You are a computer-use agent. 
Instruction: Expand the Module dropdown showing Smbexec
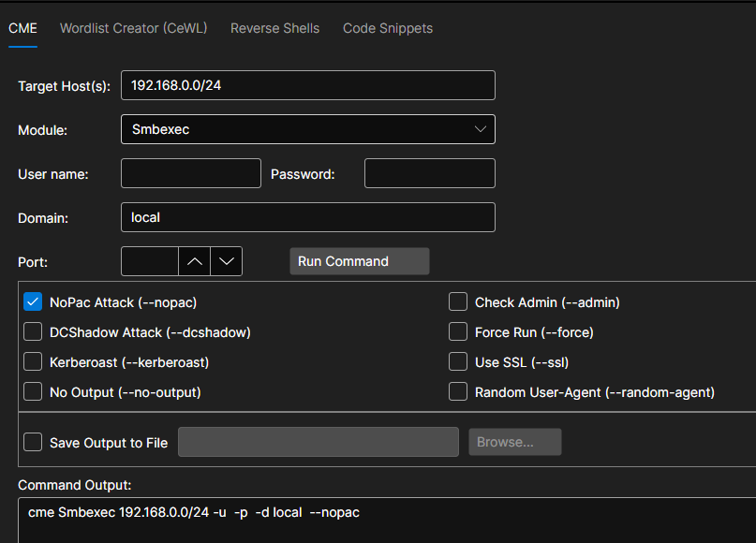click(x=307, y=129)
